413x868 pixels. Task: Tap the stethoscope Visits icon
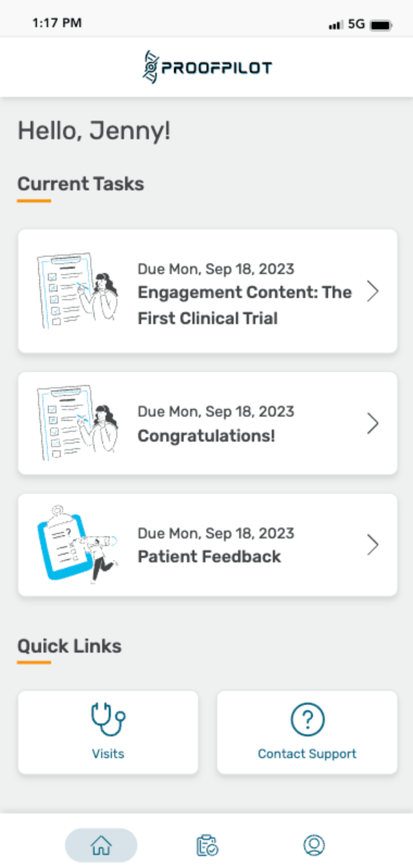108,719
